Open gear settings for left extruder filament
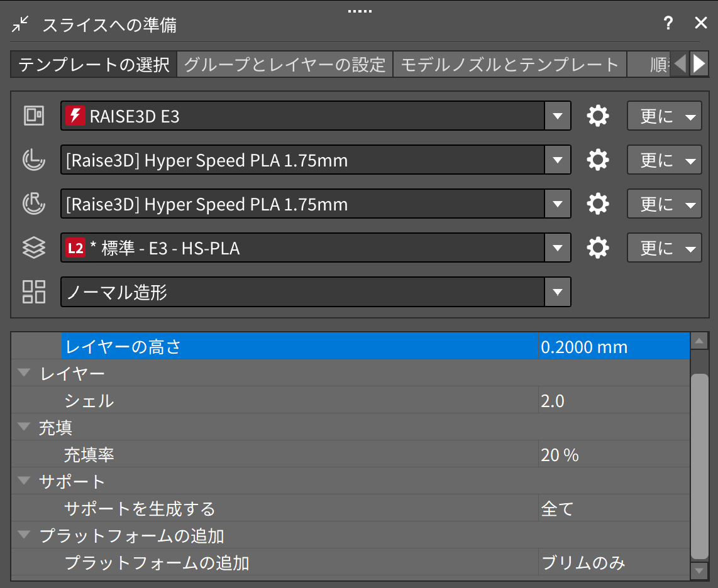This screenshot has height=588, width=718. coord(598,160)
